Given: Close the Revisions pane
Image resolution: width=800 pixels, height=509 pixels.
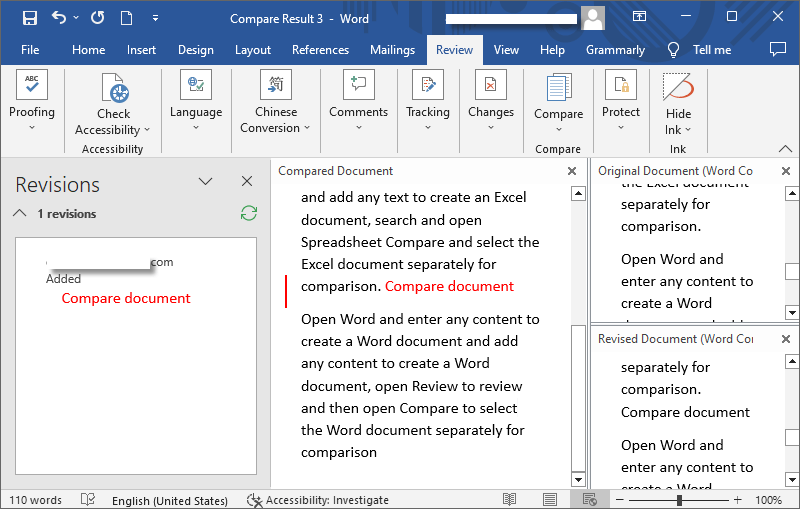Looking at the screenshot, I should 247,181.
